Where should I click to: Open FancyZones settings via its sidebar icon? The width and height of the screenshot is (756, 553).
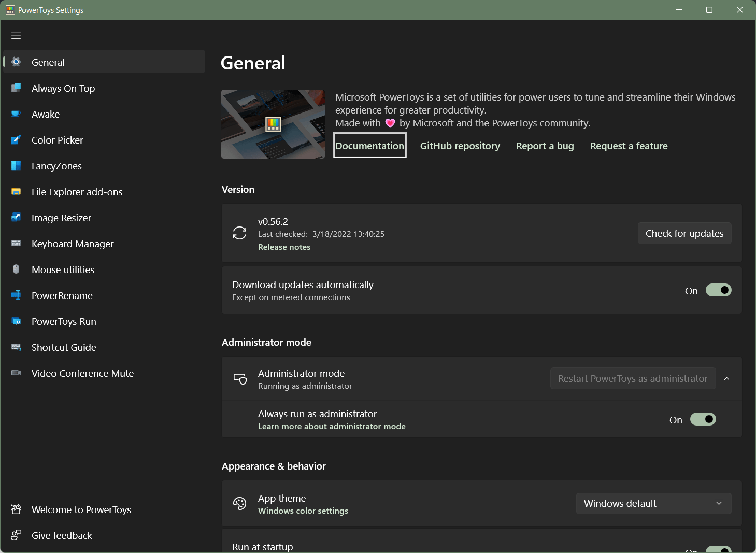tap(16, 166)
